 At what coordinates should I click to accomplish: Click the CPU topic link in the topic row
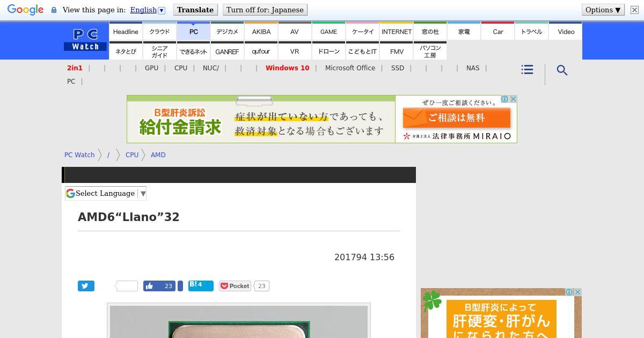pos(181,68)
